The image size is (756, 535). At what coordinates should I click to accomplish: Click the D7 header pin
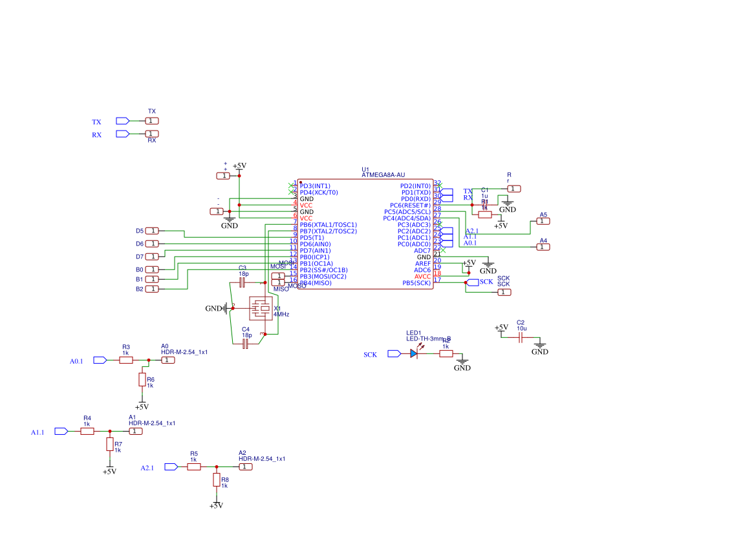pyautogui.click(x=153, y=257)
